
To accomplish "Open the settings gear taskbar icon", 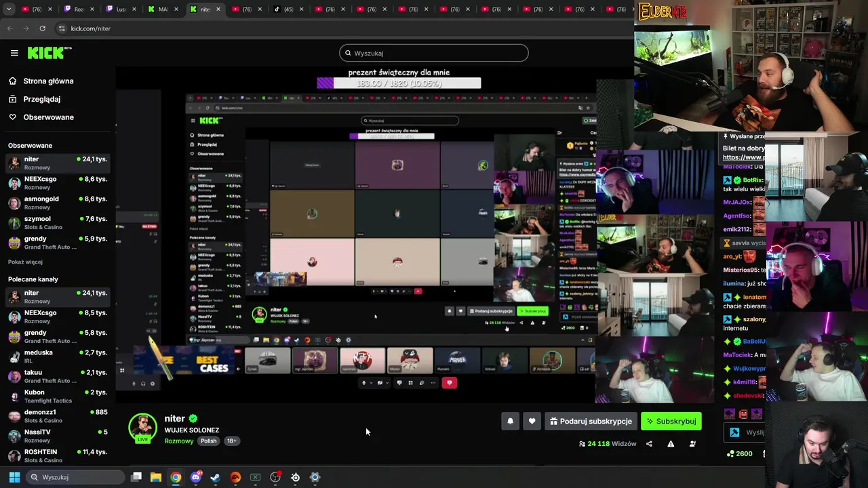I will [315, 477].
